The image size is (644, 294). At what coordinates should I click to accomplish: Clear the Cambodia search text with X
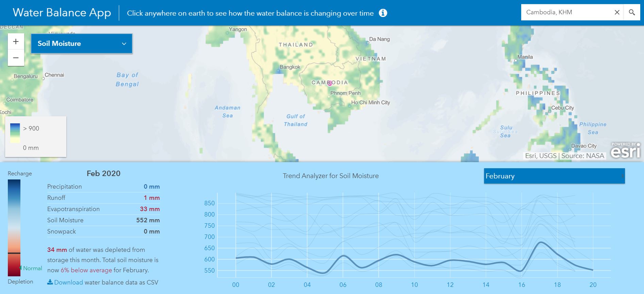(x=617, y=12)
